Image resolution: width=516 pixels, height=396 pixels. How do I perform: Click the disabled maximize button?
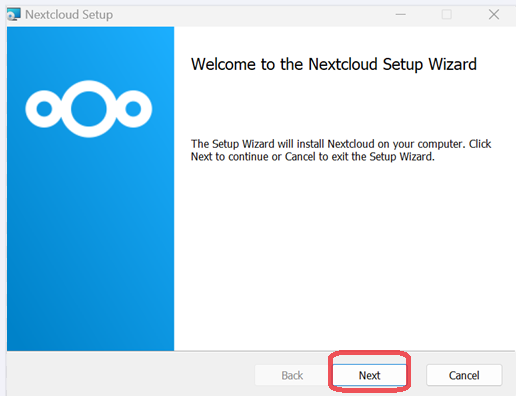(447, 14)
